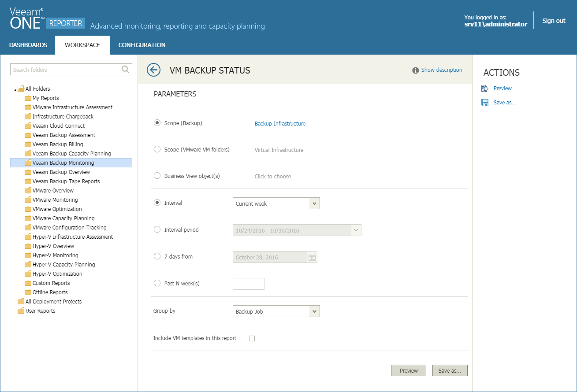
Task: Open the Hyper-V Optimization folder
Action: click(57, 274)
